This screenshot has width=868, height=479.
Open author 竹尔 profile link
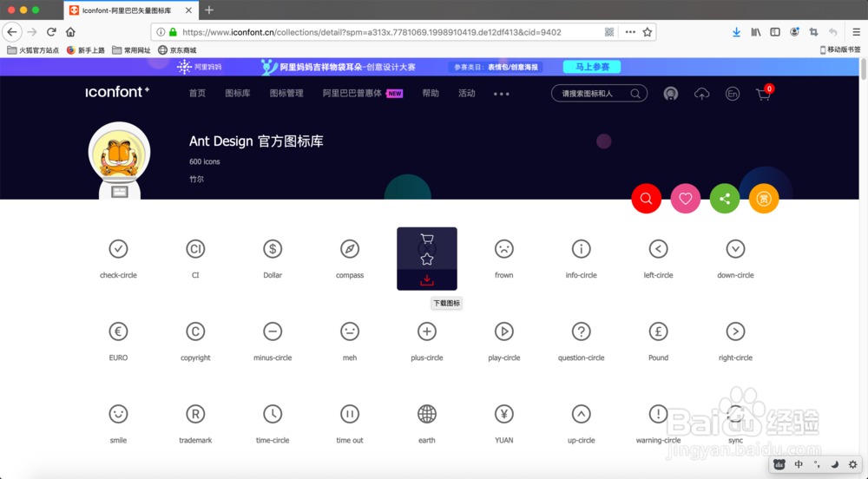pyautogui.click(x=196, y=180)
